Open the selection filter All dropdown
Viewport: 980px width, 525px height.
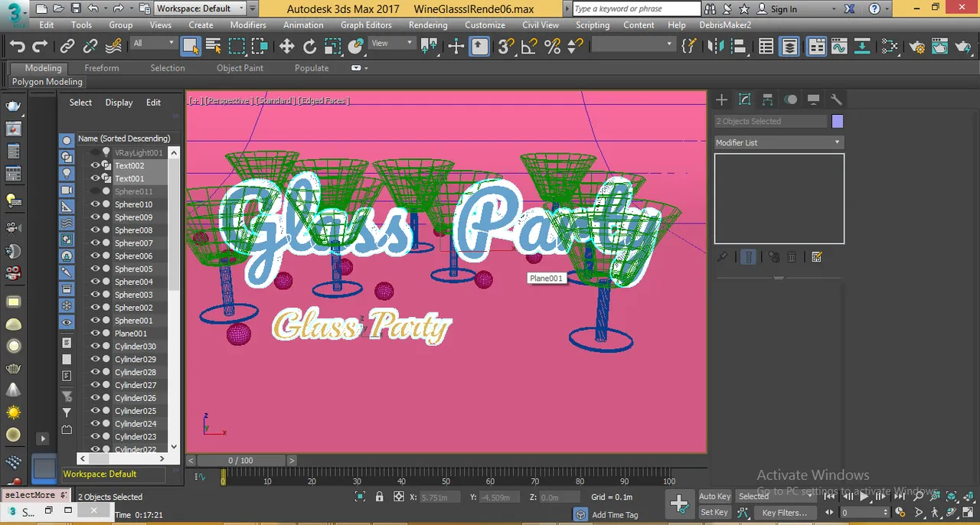(x=153, y=44)
